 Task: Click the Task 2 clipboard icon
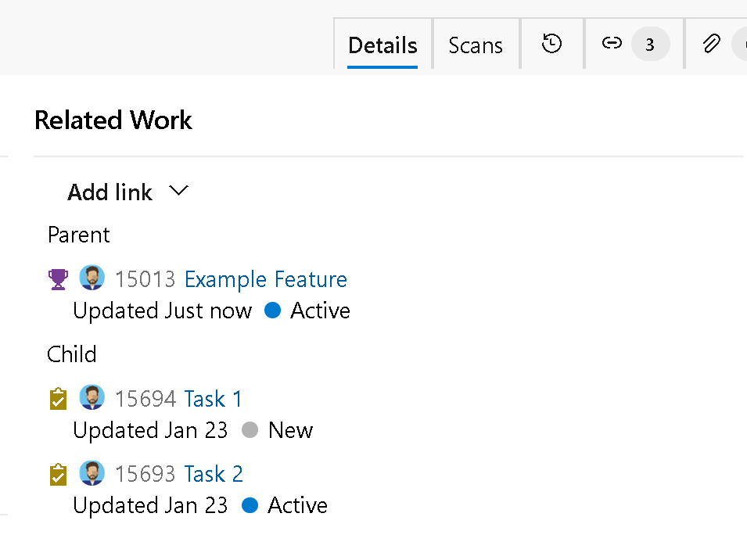point(58,474)
